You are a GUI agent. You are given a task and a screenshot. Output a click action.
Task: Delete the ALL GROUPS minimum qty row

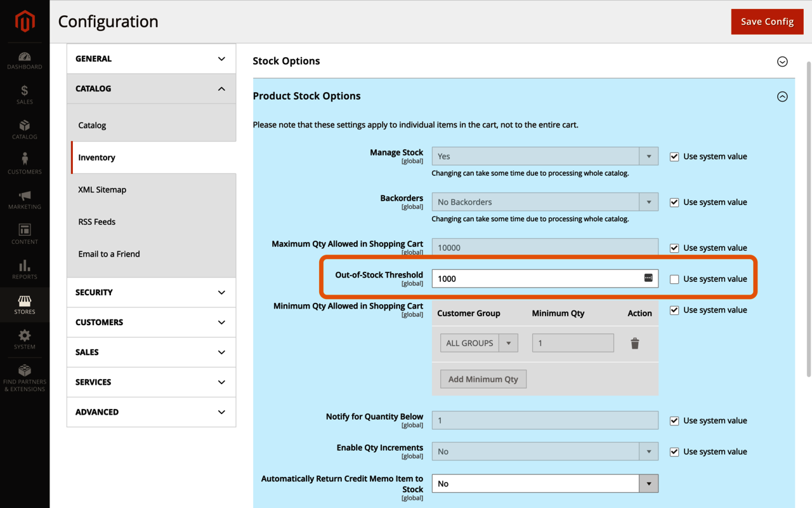[634, 344]
